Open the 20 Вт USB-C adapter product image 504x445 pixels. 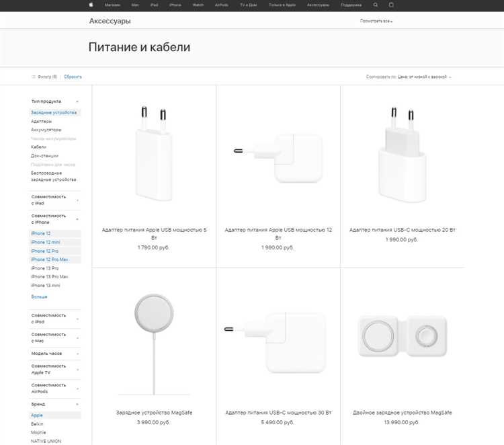403,155
